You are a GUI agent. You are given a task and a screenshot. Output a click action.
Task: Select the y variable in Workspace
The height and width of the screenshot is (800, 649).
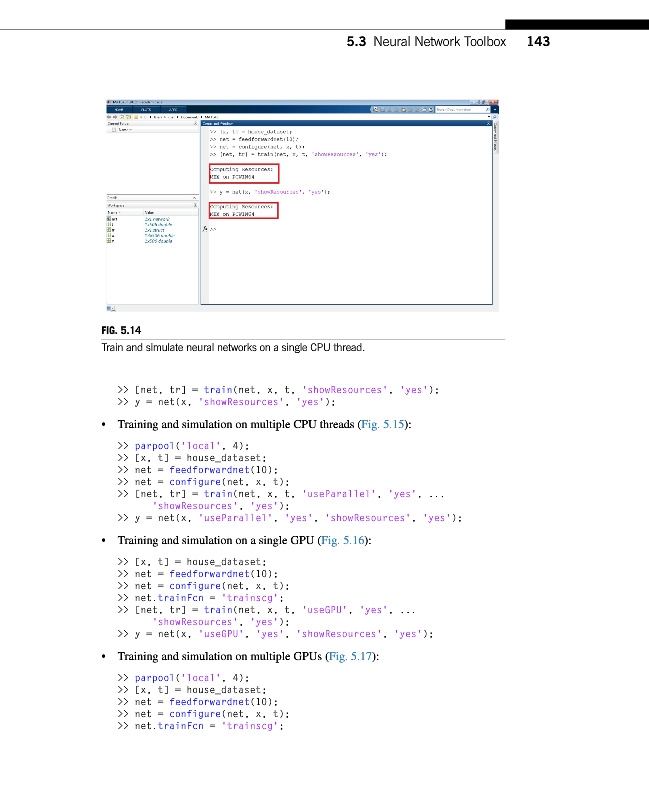click(x=112, y=241)
